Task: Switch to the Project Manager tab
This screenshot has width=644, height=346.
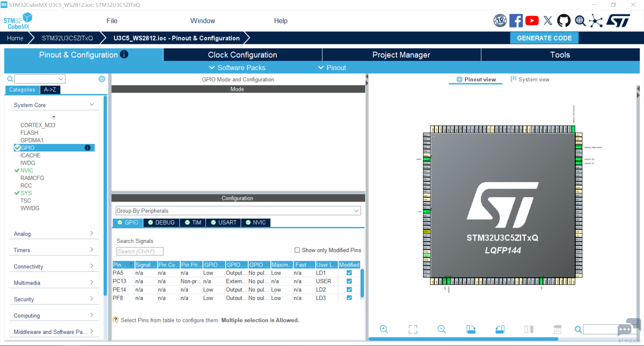Action: pyautogui.click(x=401, y=55)
